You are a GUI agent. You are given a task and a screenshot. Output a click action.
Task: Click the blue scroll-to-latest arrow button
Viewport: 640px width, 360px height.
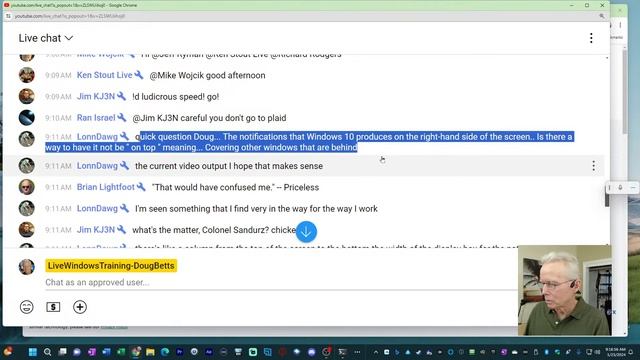tap(306, 231)
